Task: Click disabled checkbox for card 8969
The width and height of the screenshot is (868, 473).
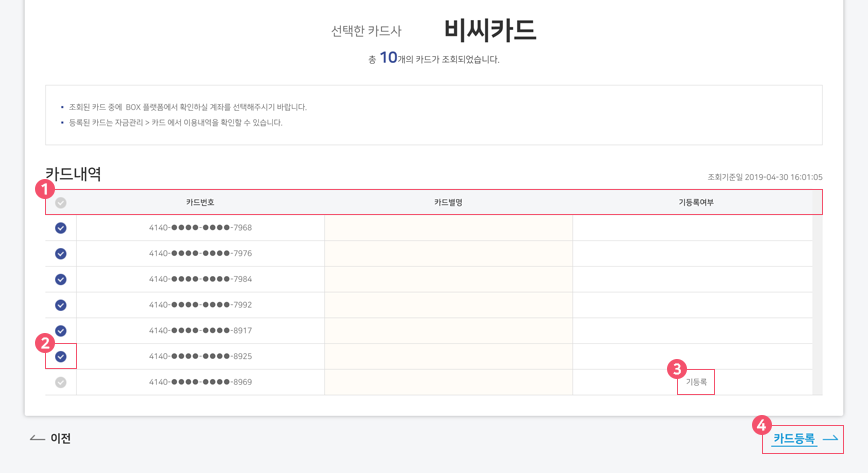Action: 61,382
